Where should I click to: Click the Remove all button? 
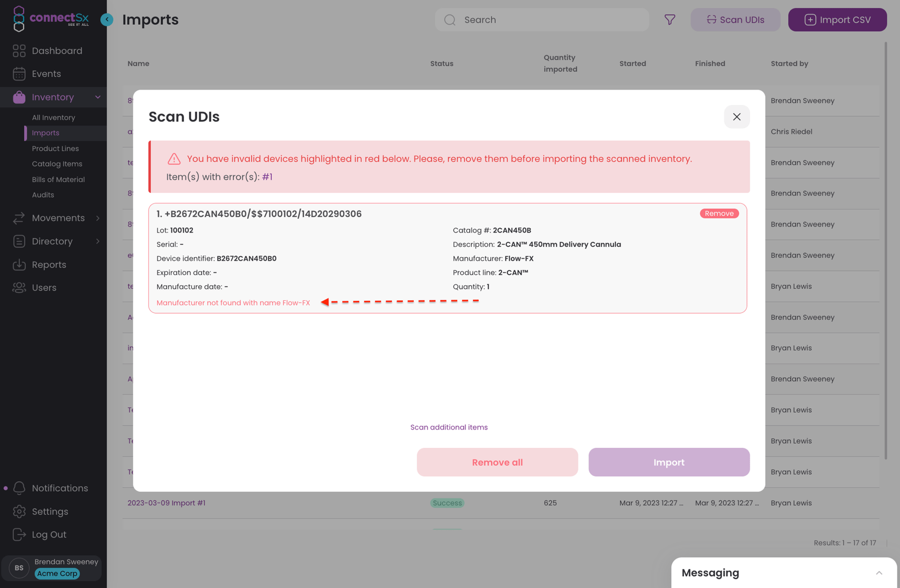tap(497, 462)
